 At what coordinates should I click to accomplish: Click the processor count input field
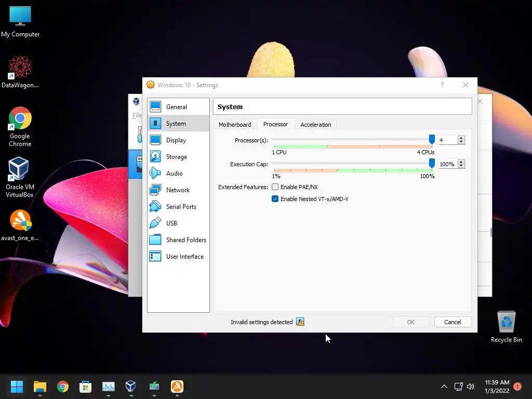[x=448, y=140]
